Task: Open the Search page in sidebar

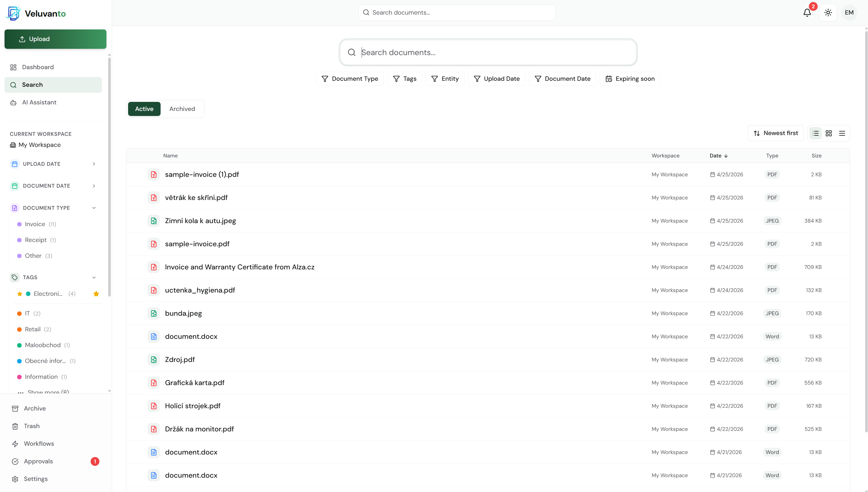Action: pos(53,85)
